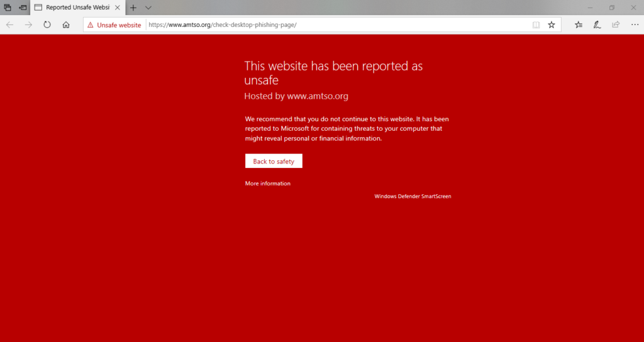
Task: Click 'This website has been reported as unsafe' heading
Action: pyautogui.click(x=333, y=72)
